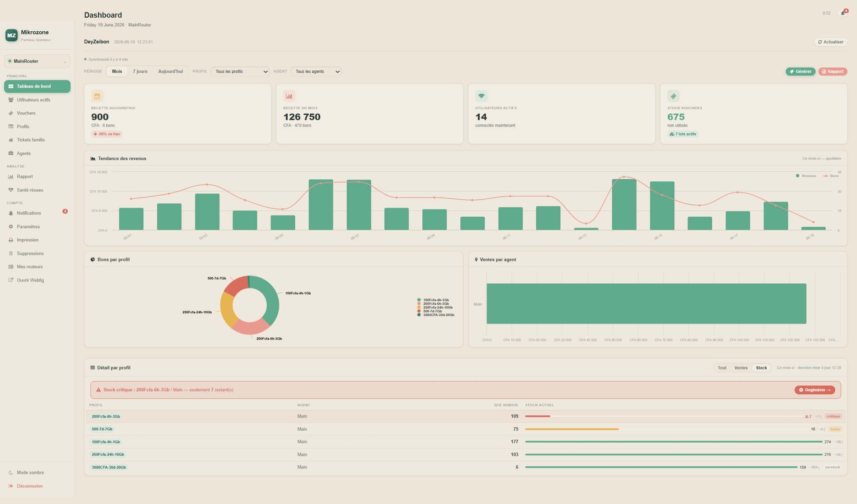This screenshot has width=857, height=504.
Task: Click the calendar icon on Recette aujourd'hui card
Action: tap(97, 96)
